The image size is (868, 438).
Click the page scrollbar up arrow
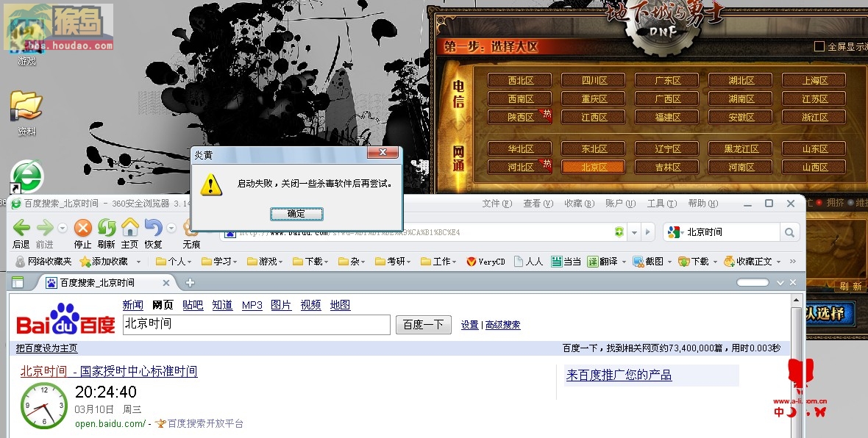(797, 301)
